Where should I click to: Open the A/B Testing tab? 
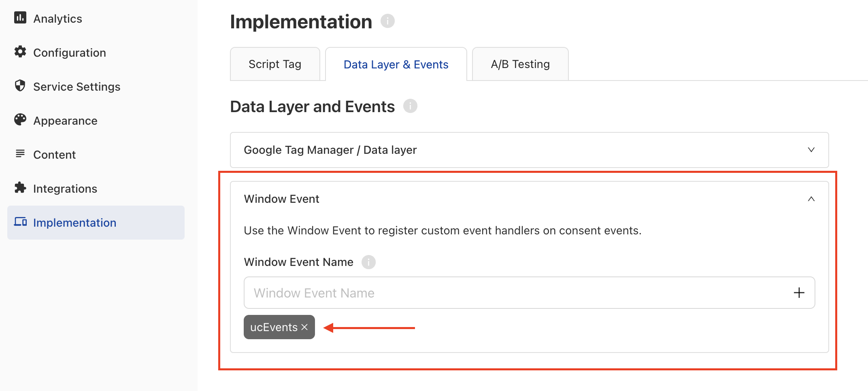pyautogui.click(x=520, y=64)
